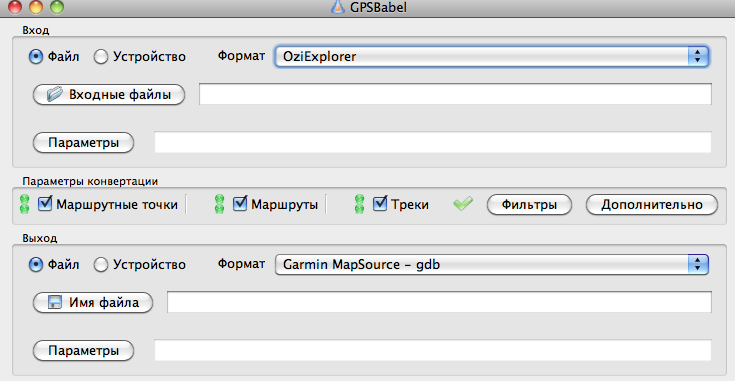This screenshot has width=735, height=381.
Task: Zoom the window with the green button
Action: [x=57, y=7]
